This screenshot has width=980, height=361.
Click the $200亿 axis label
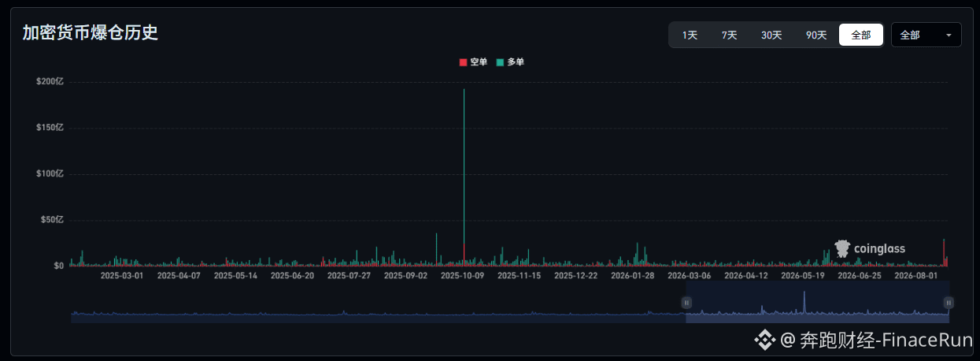click(50, 82)
